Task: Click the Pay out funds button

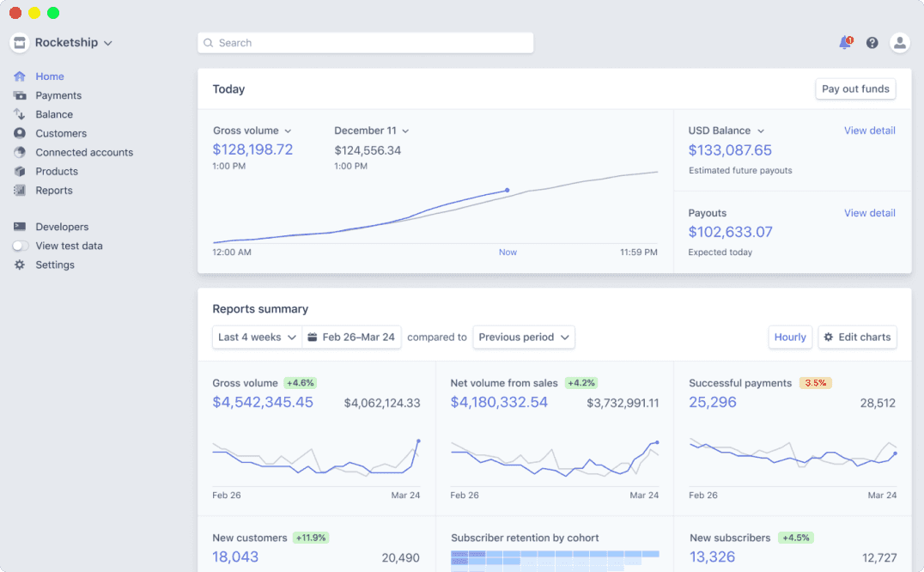Action: tap(854, 89)
